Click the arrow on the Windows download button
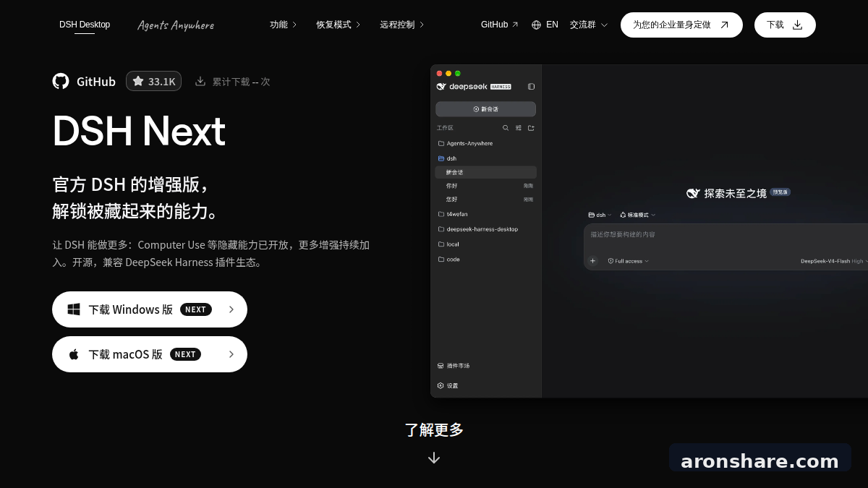 [x=231, y=309]
